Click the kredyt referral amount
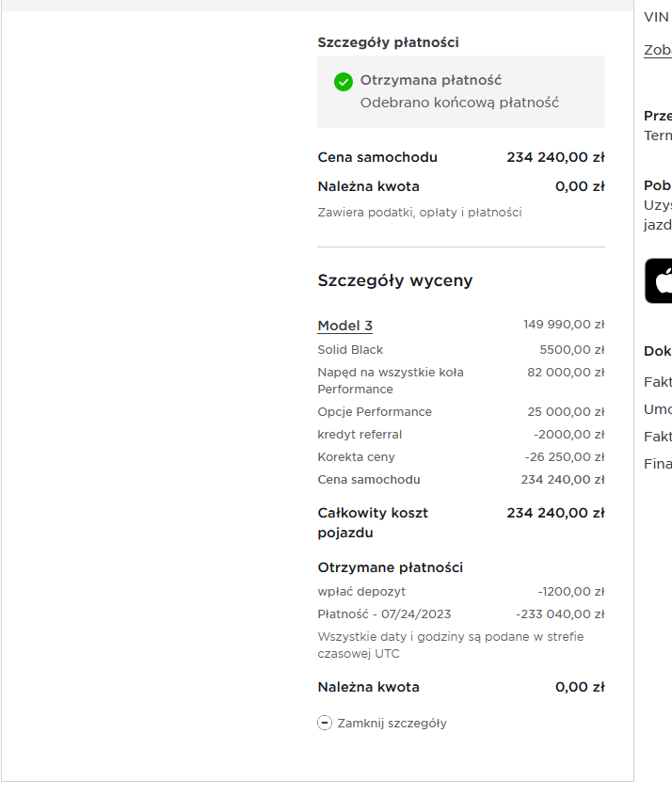 click(x=568, y=435)
